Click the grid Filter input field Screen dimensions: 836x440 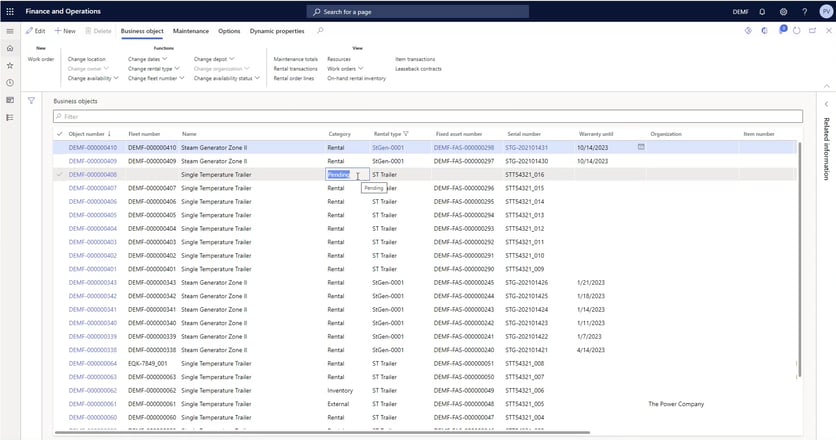428,116
